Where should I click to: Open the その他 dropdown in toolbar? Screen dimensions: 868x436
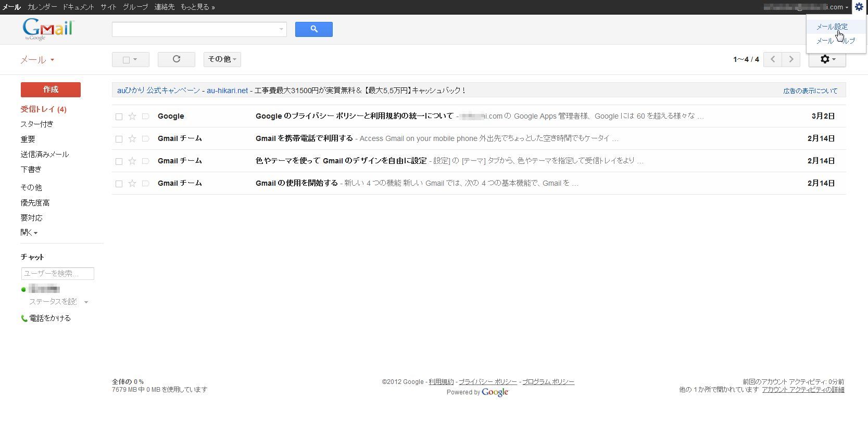coord(222,59)
